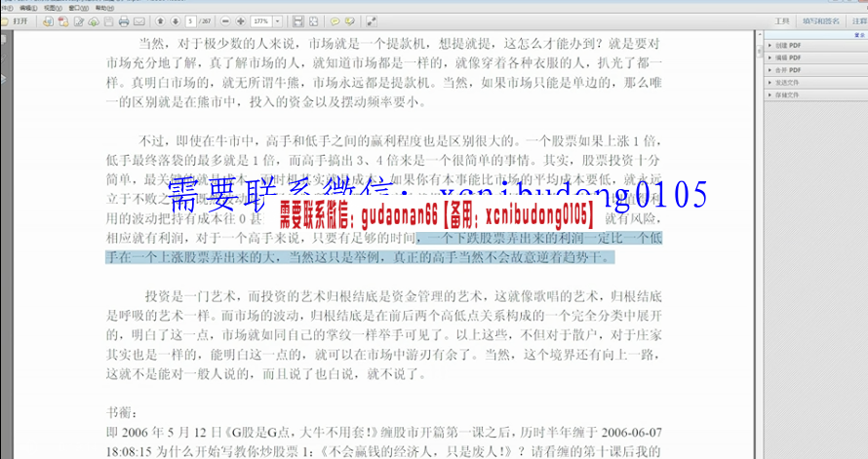Click the email envelope icon
The image size is (868, 459).
138,20
